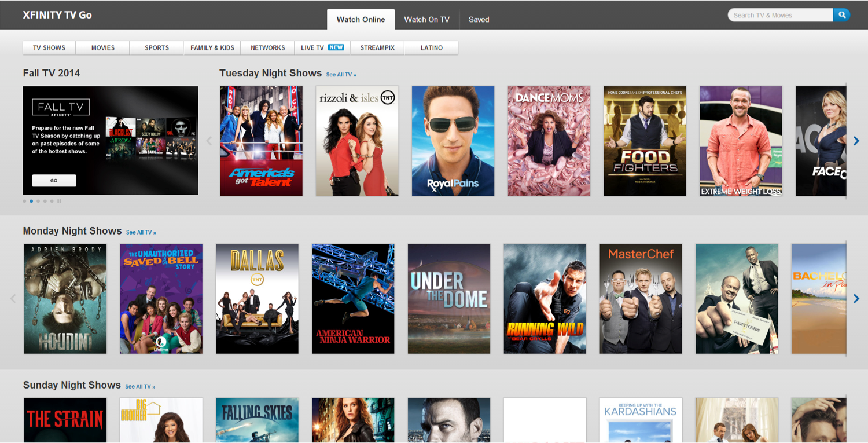868x443 pixels.
Task: Select the active blue carousel dot
Action: [31, 201]
